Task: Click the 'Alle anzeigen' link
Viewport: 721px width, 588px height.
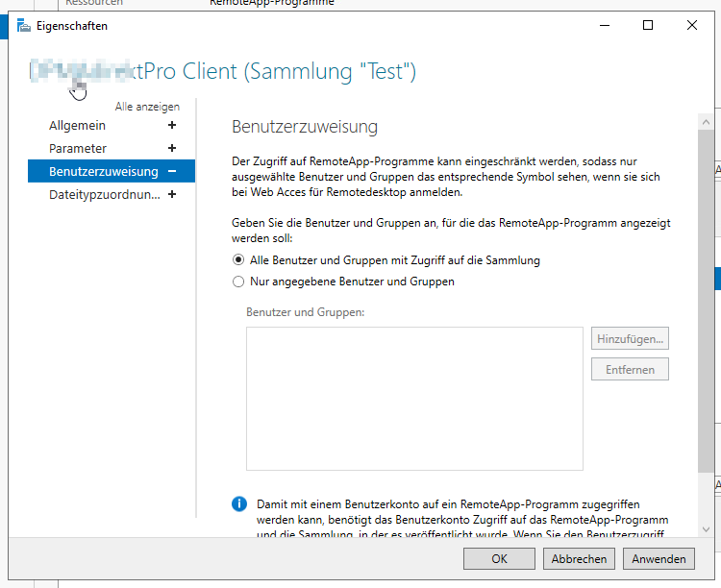Action: [147, 107]
